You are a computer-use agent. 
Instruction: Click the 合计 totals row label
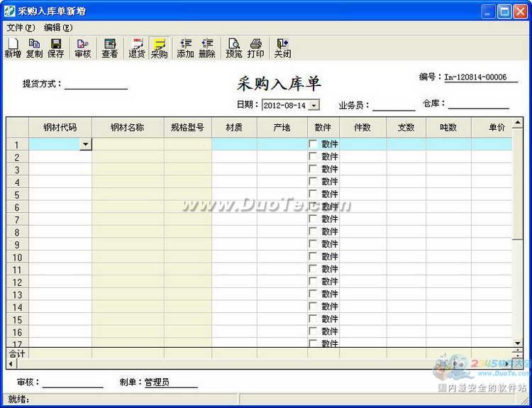(17, 353)
